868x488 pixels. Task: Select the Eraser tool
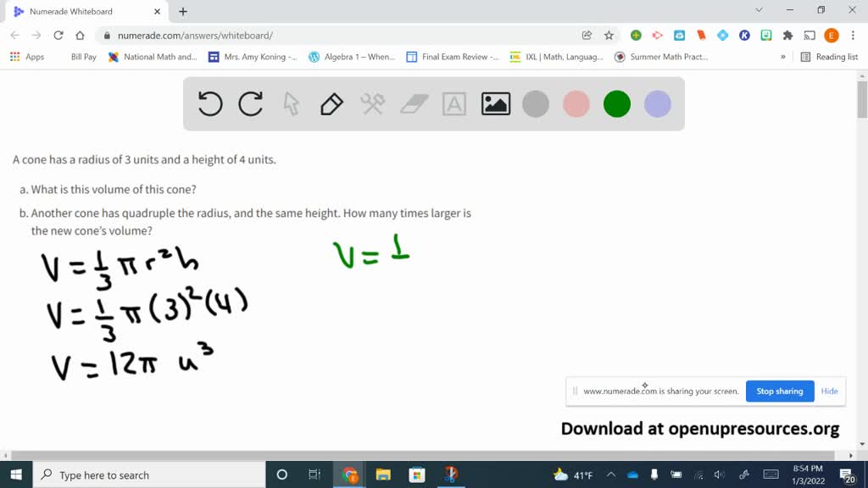413,103
